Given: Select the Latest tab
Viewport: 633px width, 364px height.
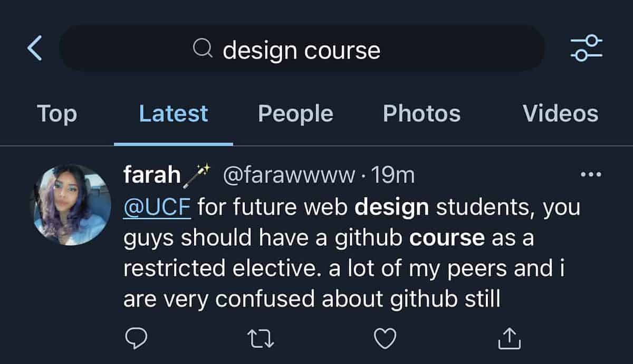Looking at the screenshot, I should (x=174, y=113).
